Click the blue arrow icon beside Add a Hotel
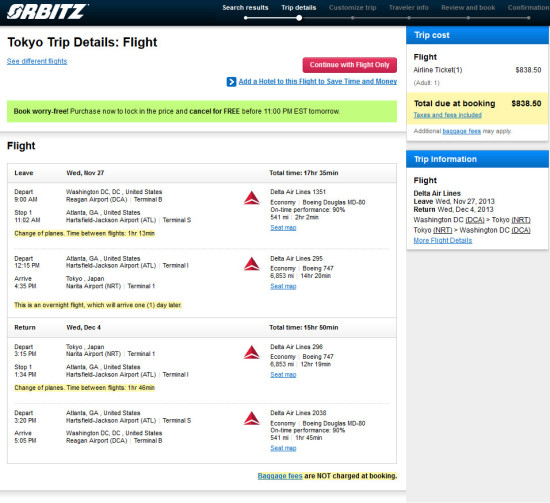The height and width of the screenshot is (503, 550). coord(231,82)
